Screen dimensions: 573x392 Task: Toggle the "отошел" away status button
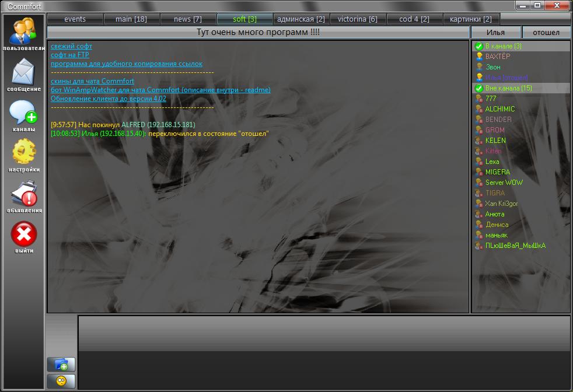point(546,33)
